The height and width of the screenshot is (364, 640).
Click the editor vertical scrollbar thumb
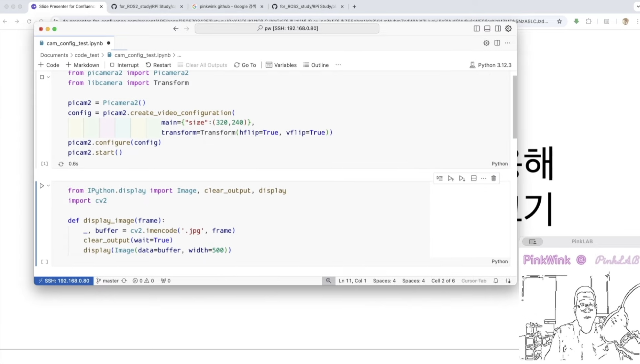click(514, 107)
